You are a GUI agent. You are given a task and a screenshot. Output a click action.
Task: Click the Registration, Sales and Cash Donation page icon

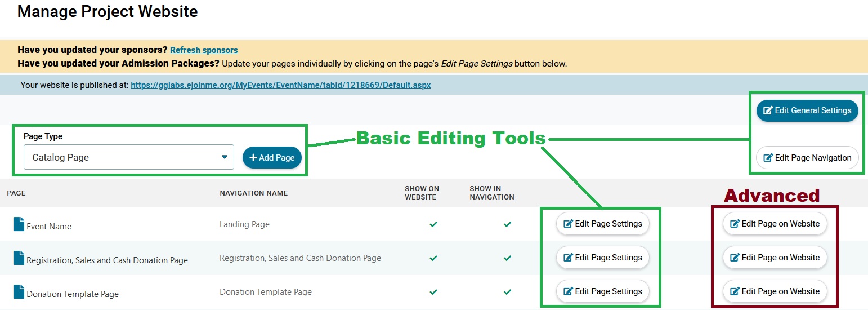19,258
